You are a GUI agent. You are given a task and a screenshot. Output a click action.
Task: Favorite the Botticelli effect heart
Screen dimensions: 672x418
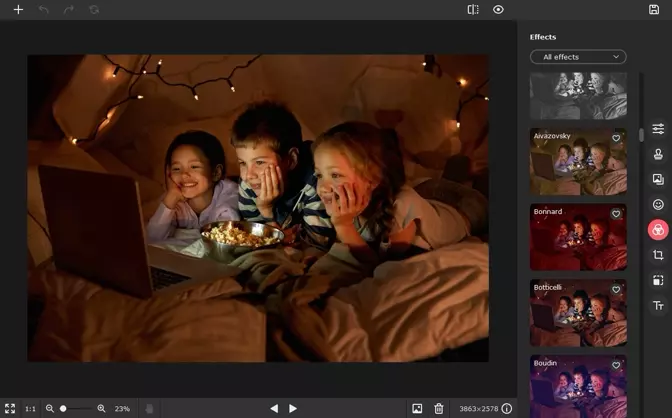tap(616, 289)
